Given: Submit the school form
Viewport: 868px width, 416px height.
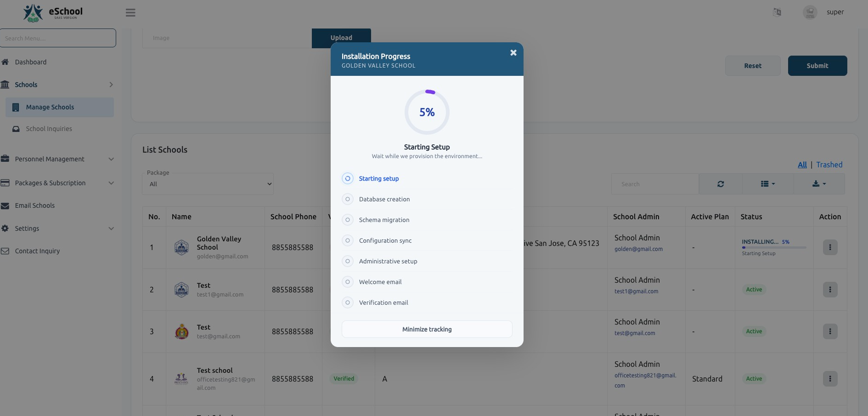Looking at the screenshot, I should pos(817,66).
